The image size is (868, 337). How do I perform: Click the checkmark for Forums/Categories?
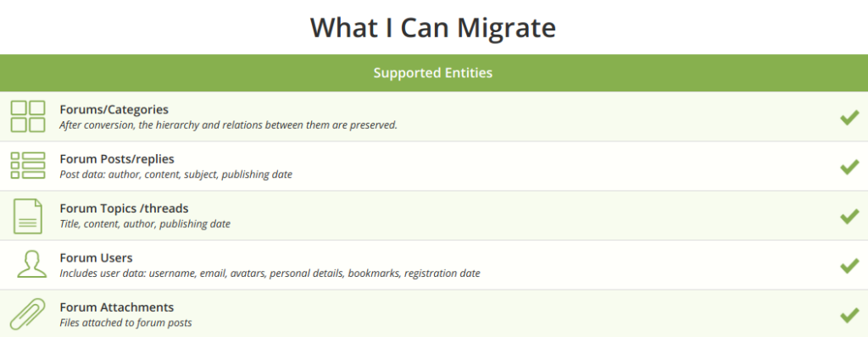849,118
